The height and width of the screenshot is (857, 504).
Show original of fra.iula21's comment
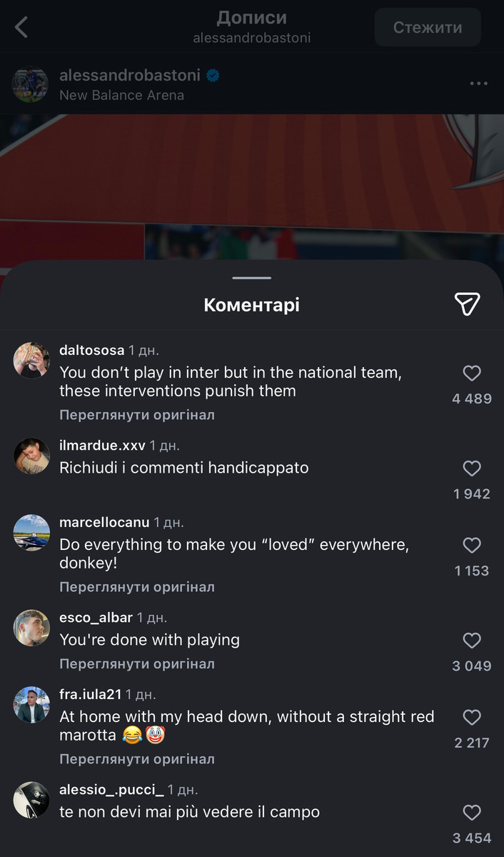click(x=137, y=759)
